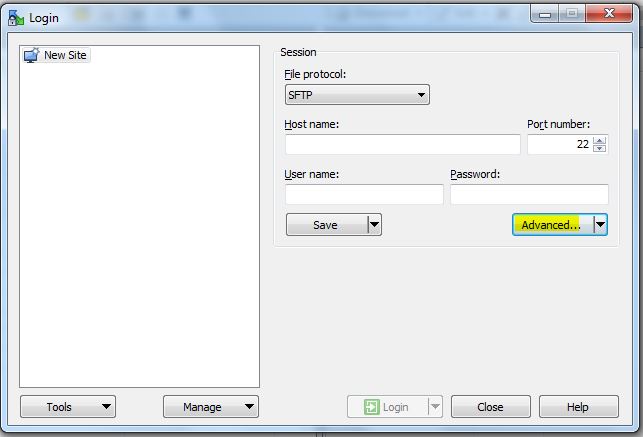Select the New Site entry
The width and height of the screenshot is (643, 437).
56,55
